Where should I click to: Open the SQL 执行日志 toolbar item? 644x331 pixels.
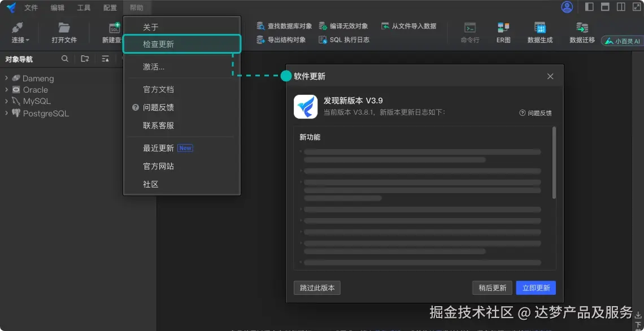tap(344, 40)
